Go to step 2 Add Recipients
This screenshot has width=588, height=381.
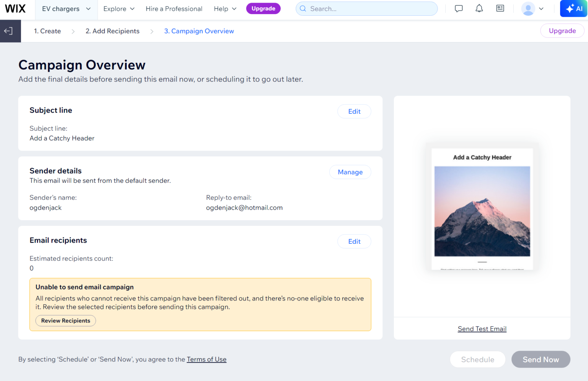click(113, 31)
